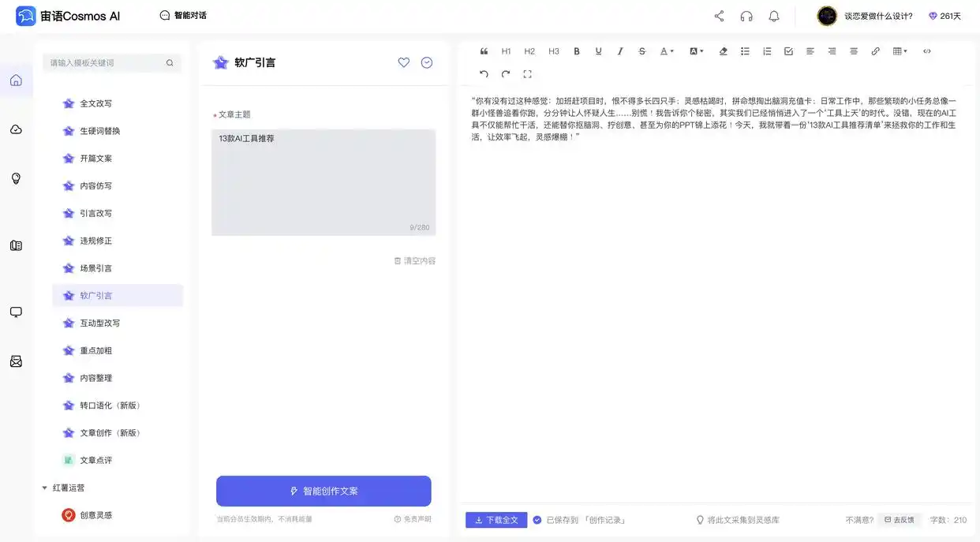Toggle strikethrough formatting
Image resolution: width=980 pixels, height=542 pixels.
pos(642,51)
